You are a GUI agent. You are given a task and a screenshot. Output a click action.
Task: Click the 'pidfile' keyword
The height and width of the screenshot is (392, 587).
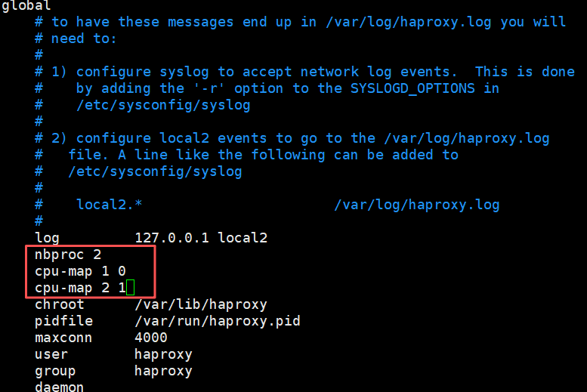click(x=63, y=321)
